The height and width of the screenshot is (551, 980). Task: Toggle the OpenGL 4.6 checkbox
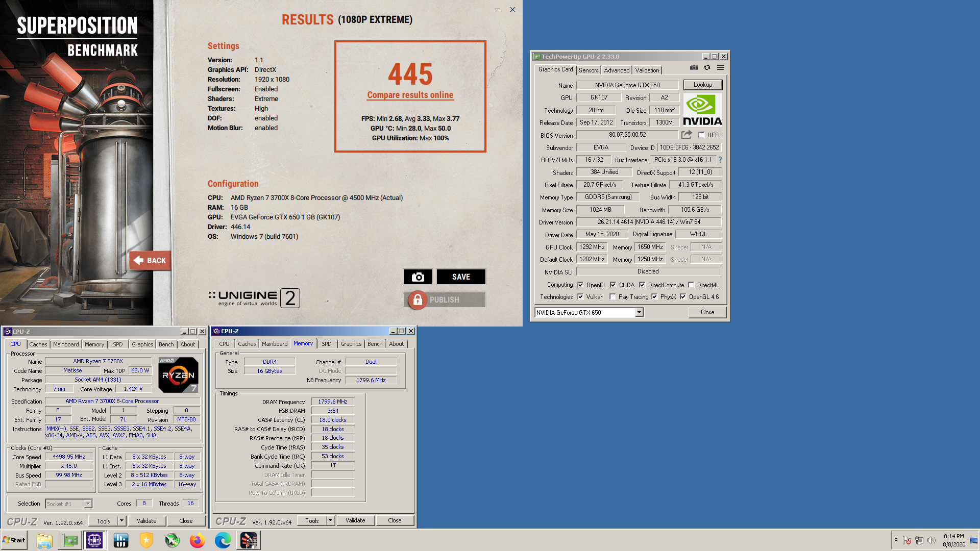click(683, 297)
